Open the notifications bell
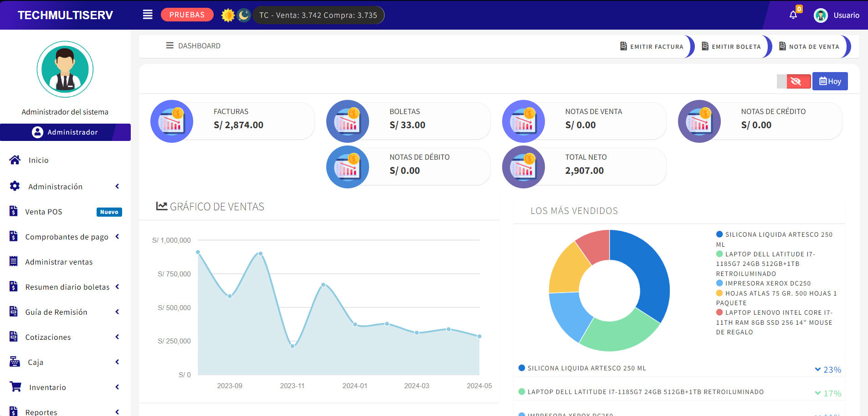This screenshot has width=868, height=416. pos(793,15)
